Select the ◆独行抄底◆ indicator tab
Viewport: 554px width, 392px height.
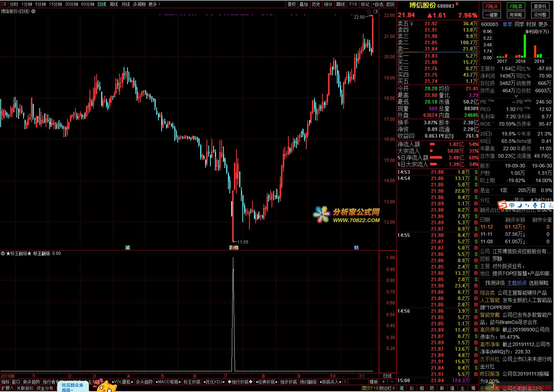click(240, 382)
